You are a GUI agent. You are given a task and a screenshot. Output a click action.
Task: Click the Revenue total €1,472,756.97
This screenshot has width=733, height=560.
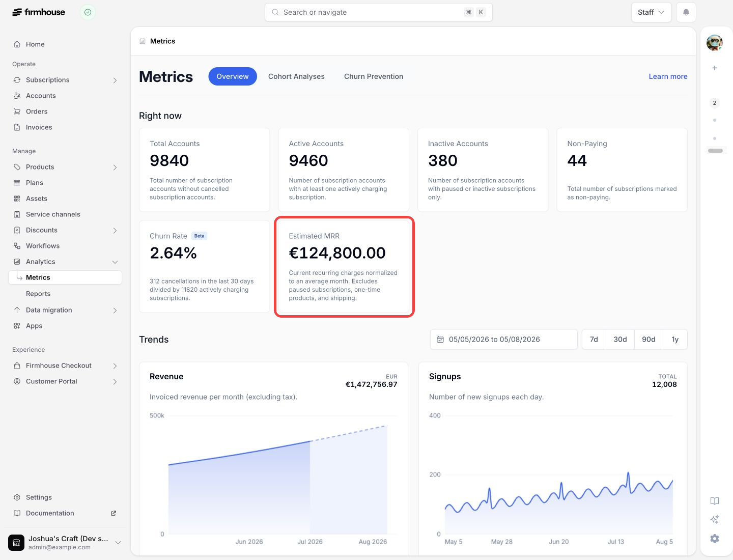click(372, 384)
